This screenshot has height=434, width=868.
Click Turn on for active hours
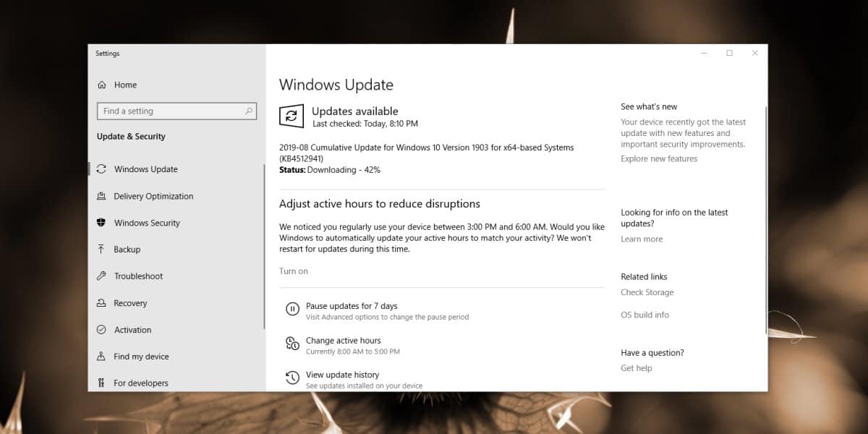(294, 271)
